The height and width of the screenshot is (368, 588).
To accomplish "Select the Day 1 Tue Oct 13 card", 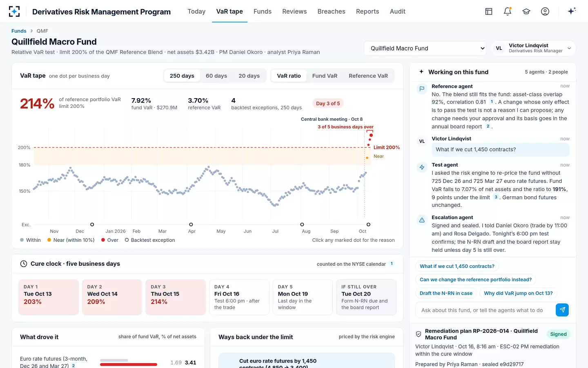I will [49, 297].
